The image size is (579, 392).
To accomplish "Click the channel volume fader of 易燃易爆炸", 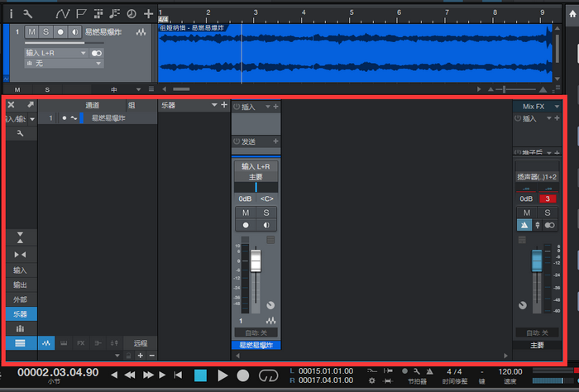I will pos(256,264).
